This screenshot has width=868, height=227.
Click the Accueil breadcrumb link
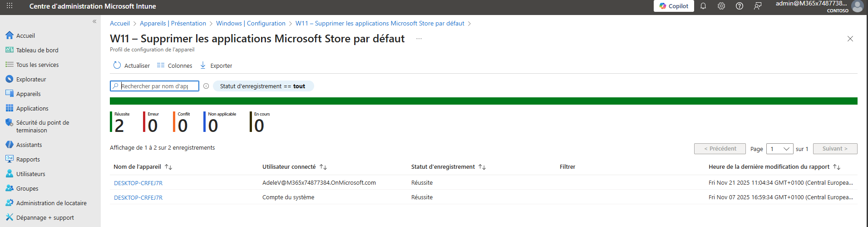click(x=120, y=23)
